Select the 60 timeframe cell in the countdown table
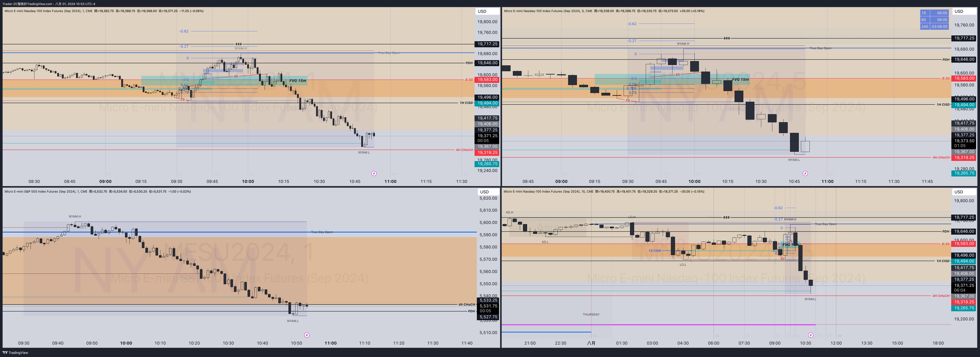Viewport: 980px width, 357px height. coord(925,20)
